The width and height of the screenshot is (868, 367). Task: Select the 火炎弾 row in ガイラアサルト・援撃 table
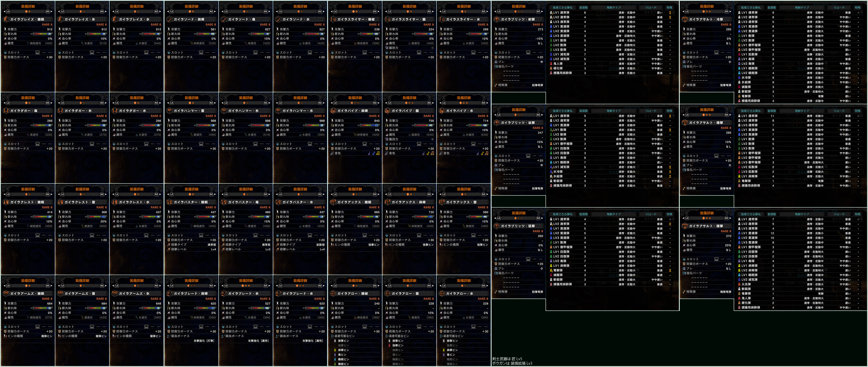click(800, 284)
